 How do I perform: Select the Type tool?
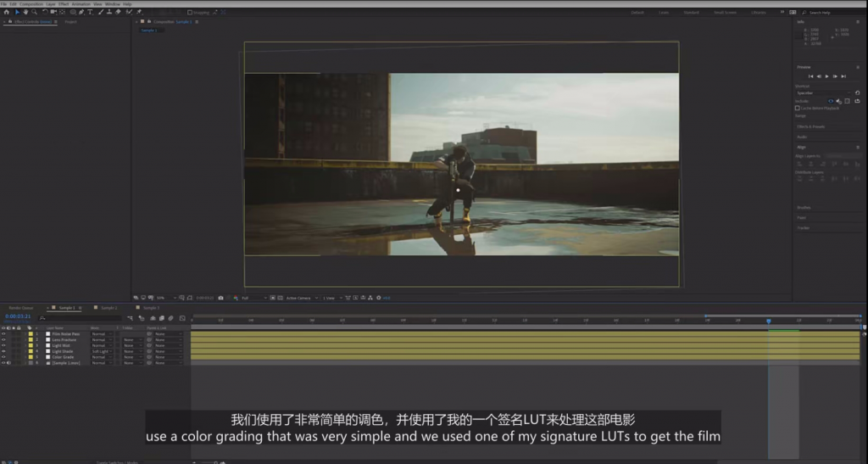[x=90, y=12]
